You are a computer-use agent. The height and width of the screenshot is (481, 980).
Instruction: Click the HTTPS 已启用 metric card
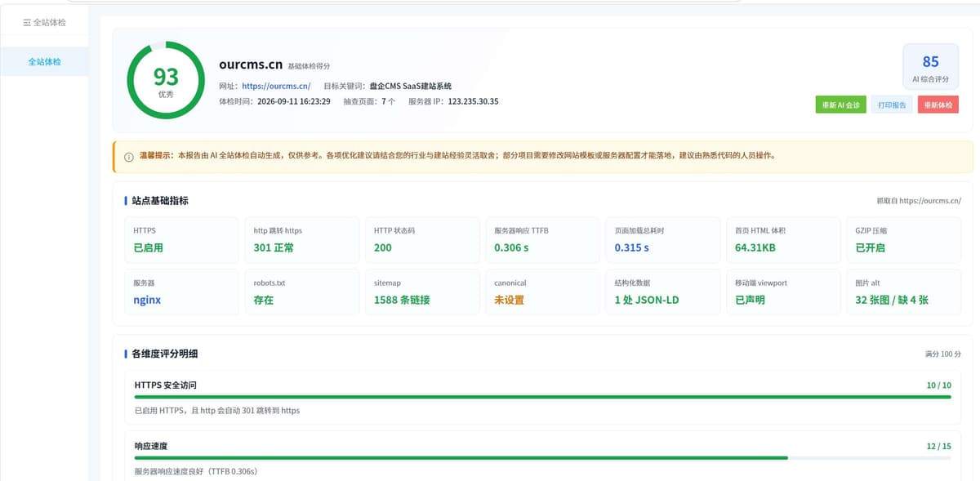tap(181, 239)
